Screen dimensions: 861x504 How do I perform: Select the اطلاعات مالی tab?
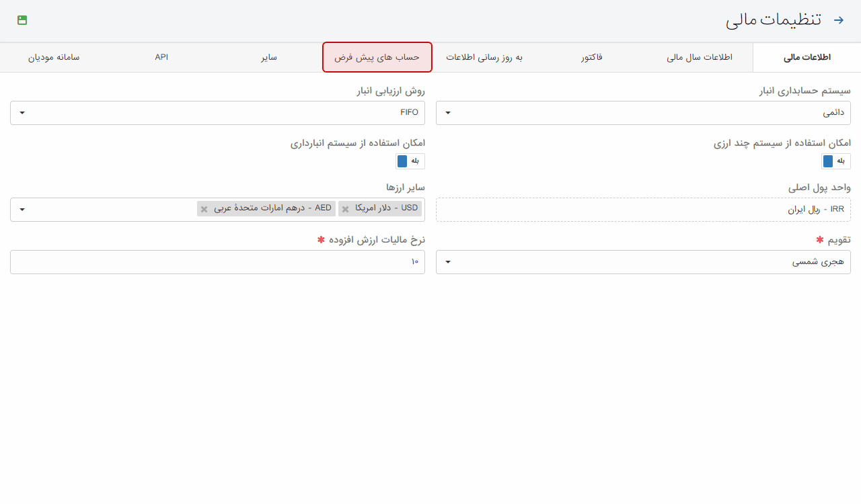[807, 58]
